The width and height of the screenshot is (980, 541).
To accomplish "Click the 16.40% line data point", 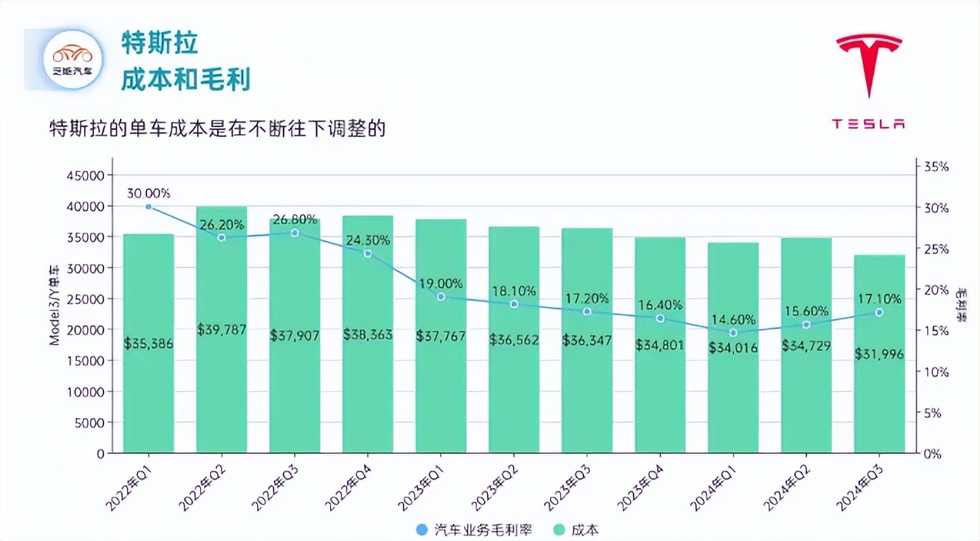I will (x=660, y=318).
